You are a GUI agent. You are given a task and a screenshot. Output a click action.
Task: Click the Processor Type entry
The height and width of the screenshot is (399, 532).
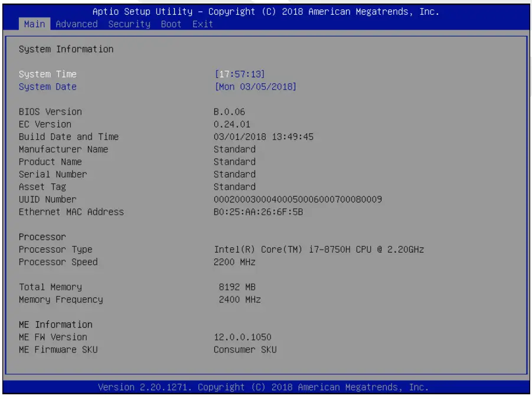pos(57,249)
